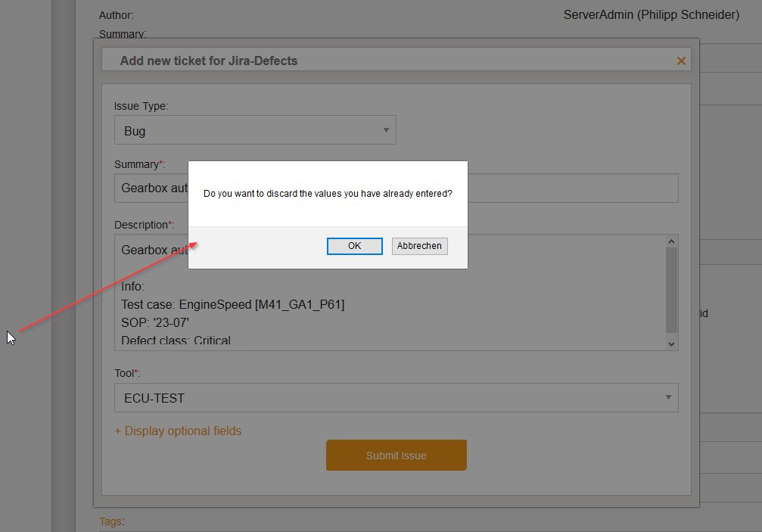Click the Tags label at the bottom
The image size is (762, 532).
[x=110, y=521]
